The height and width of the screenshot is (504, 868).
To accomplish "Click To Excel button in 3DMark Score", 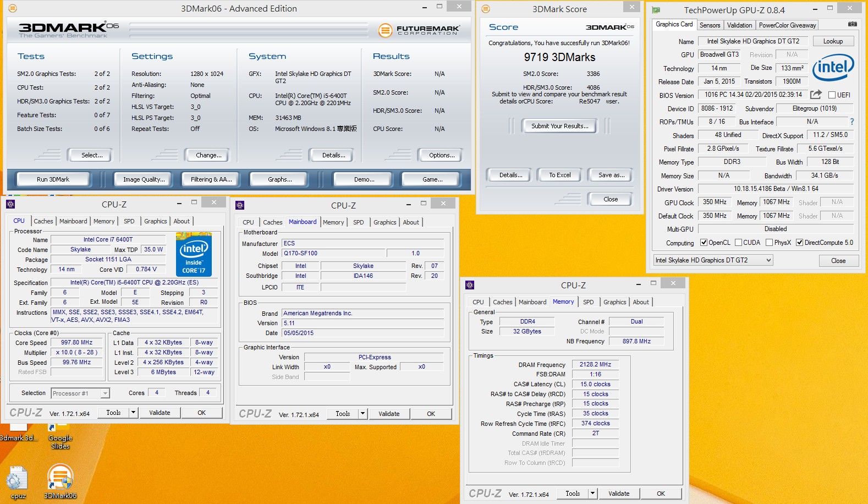I will tap(559, 175).
